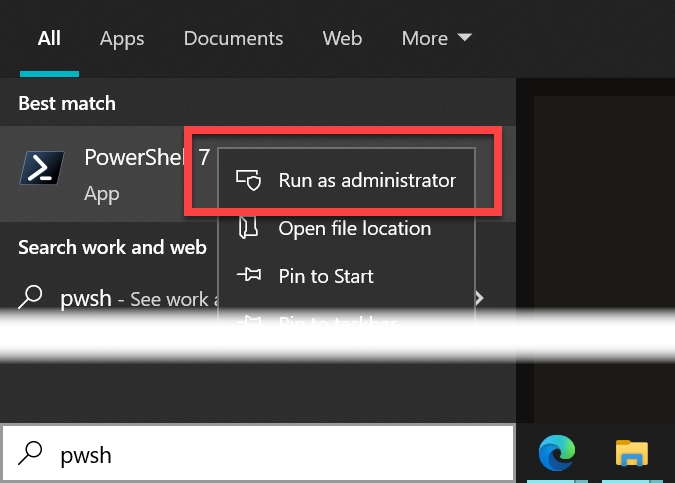This screenshot has height=483, width=675.
Task: Click the shield icon beside Run as administrator
Action: click(x=248, y=180)
